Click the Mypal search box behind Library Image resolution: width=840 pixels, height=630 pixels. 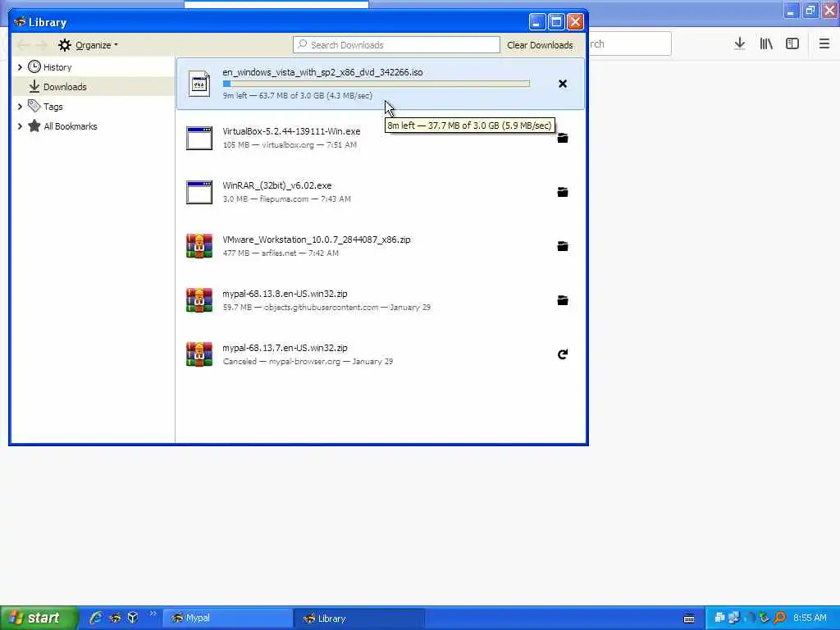pos(630,44)
